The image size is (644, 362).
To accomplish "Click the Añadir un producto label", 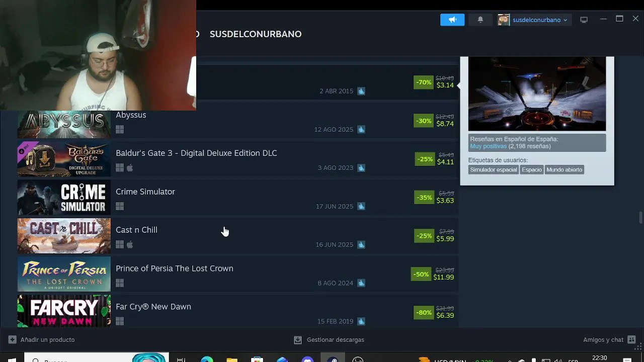I will pyautogui.click(x=47, y=340).
